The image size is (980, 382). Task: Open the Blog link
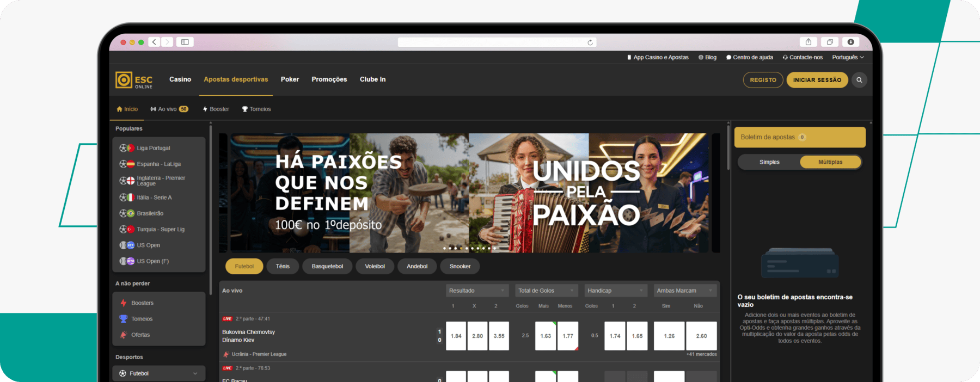[707, 57]
